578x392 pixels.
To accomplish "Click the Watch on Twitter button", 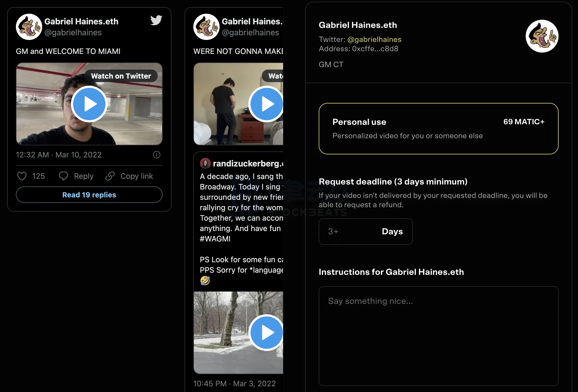I will [121, 76].
